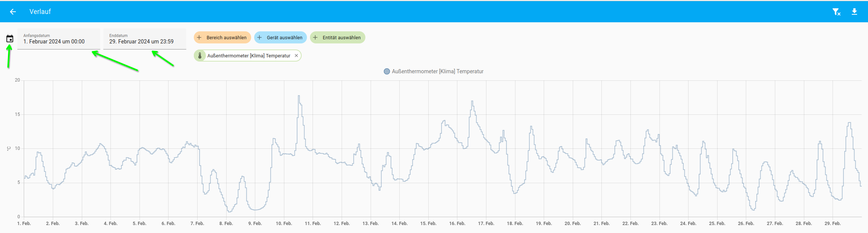Click the download data icon

pos(854,12)
